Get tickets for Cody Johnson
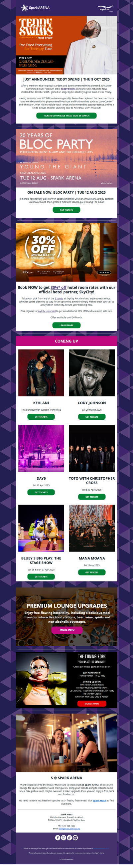 (x=92, y=417)
